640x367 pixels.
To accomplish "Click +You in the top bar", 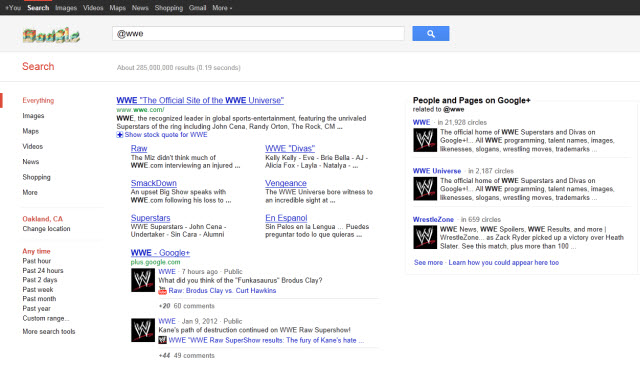I will pyautogui.click(x=13, y=8).
